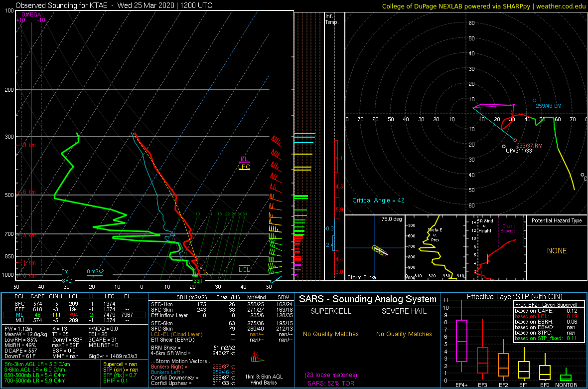This screenshot has height=389, width=588.
Task: Click the 'Bunkers Right = 299/37 kt' line
Action: [192, 366]
